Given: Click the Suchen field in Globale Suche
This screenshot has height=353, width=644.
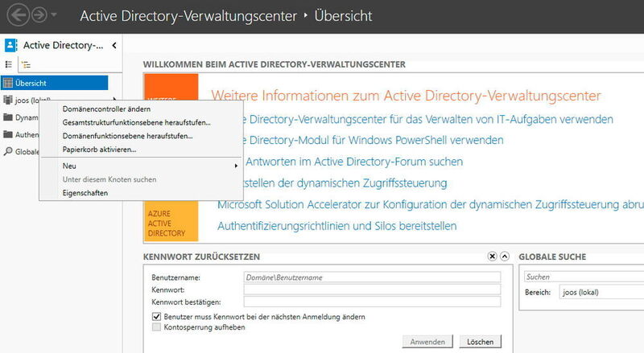Looking at the screenshot, I should [x=584, y=277].
